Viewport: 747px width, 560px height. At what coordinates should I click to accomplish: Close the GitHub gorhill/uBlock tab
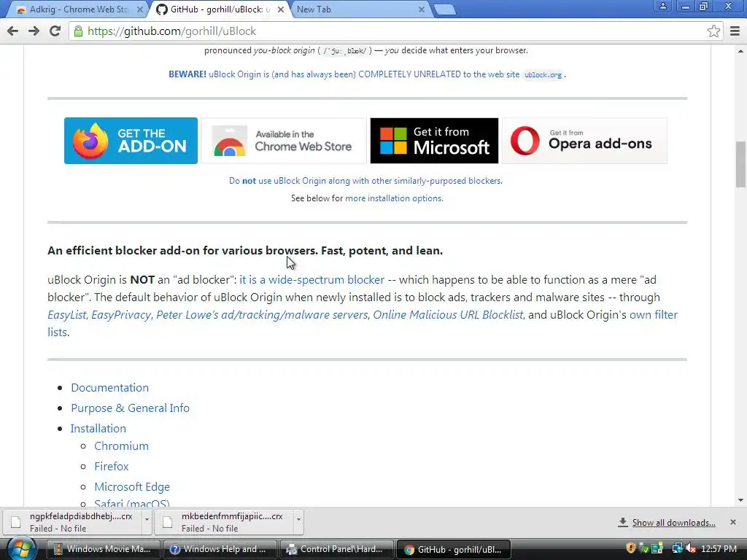(x=281, y=9)
